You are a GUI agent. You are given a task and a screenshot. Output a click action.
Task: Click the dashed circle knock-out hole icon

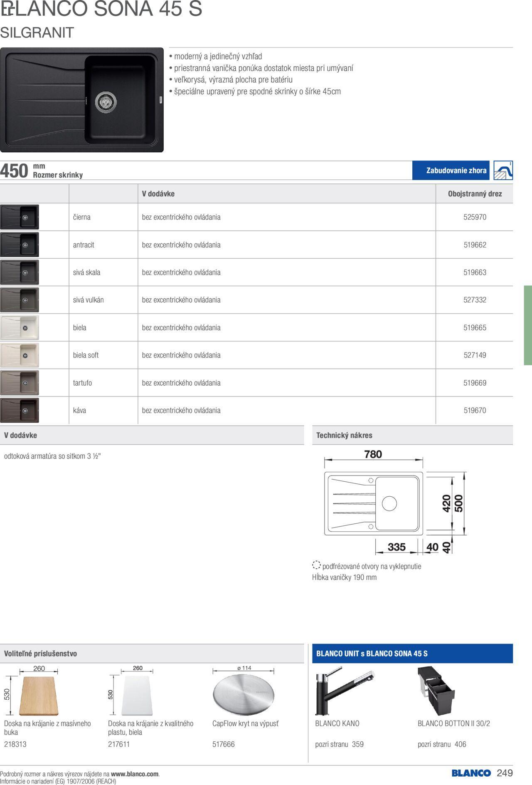[316, 565]
